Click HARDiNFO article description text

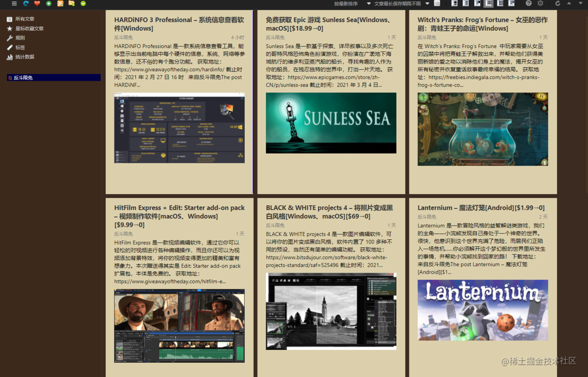tap(179, 66)
